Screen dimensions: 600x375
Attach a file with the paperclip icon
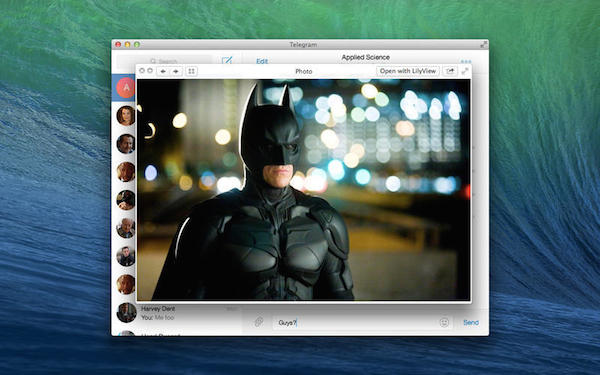click(259, 322)
